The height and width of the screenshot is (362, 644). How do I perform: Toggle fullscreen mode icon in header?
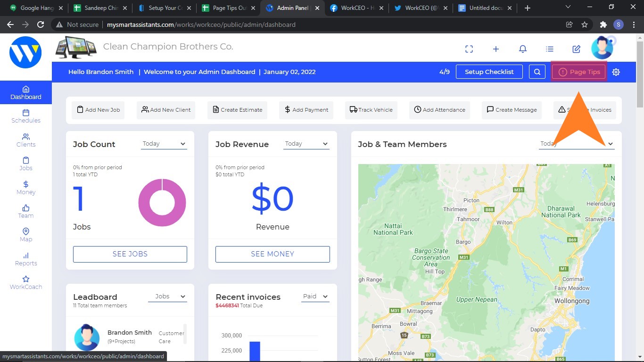point(469,49)
